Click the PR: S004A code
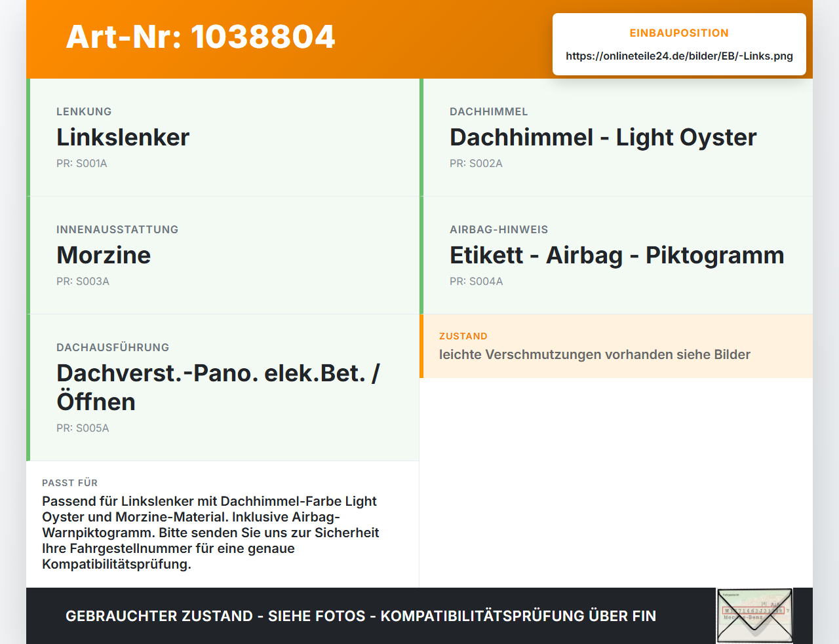The height and width of the screenshot is (644, 839). tap(477, 281)
